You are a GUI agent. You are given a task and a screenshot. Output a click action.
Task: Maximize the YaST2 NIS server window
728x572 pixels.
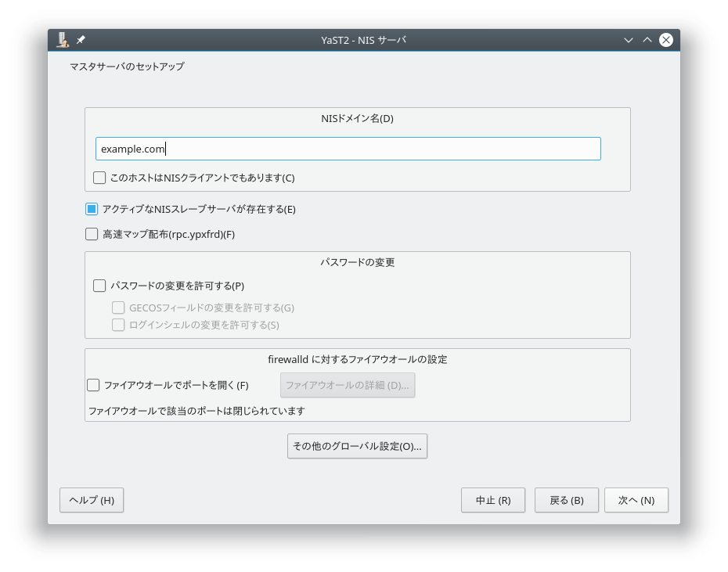coord(647,40)
